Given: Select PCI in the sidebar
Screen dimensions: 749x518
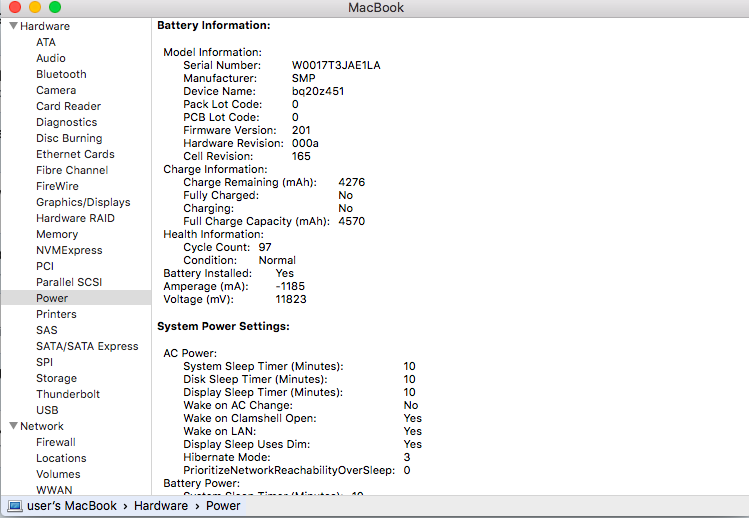Looking at the screenshot, I should 45,266.
